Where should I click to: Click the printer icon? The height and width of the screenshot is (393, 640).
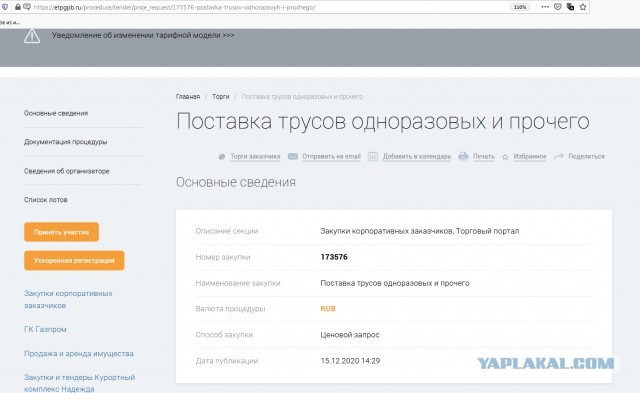click(463, 156)
